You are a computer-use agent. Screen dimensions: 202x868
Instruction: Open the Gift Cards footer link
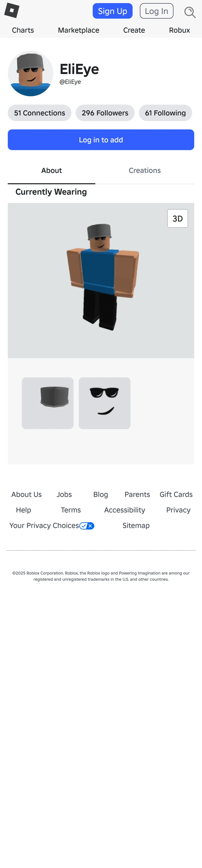click(176, 494)
